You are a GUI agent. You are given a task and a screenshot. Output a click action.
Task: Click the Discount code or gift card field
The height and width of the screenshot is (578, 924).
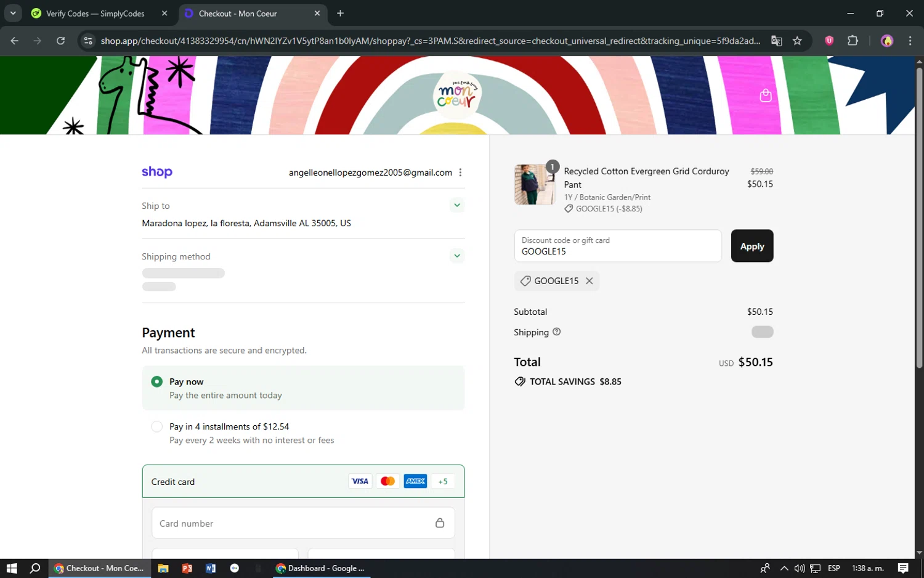[618, 246]
